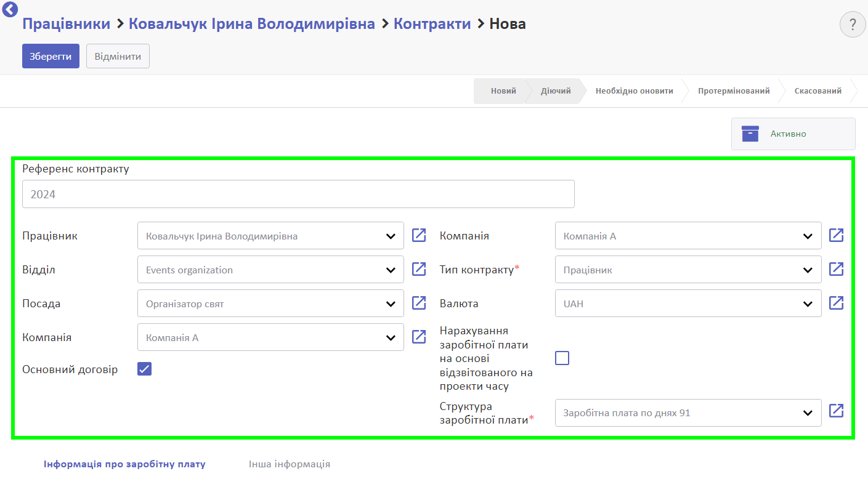
Task: Set status to Протермінований
Action: (734, 91)
